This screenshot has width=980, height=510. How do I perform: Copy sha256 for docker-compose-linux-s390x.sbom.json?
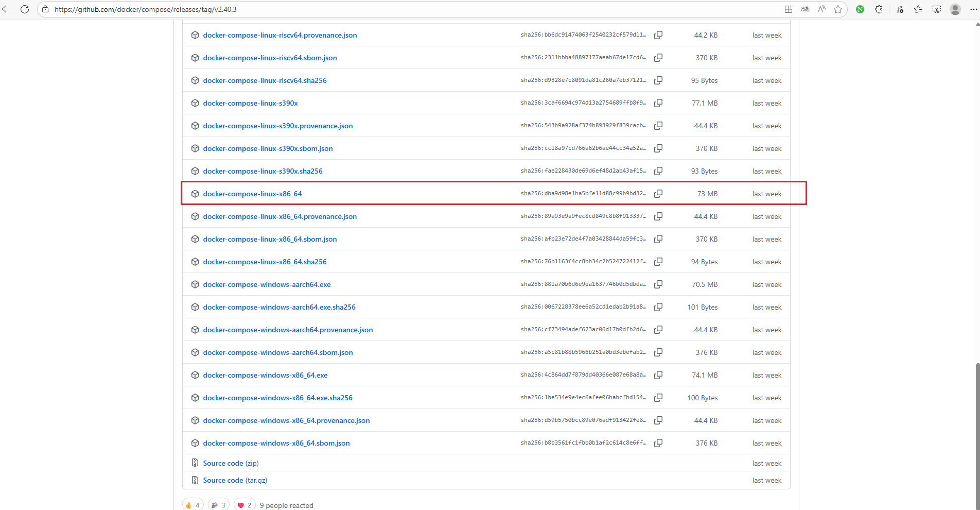(658, 148)
